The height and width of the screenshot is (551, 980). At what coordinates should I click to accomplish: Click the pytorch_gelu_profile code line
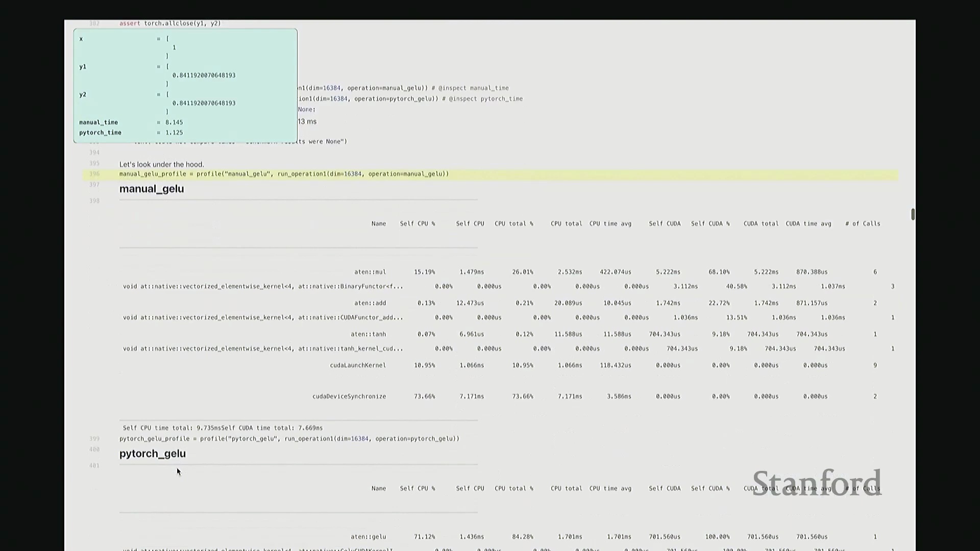(289, 439)
